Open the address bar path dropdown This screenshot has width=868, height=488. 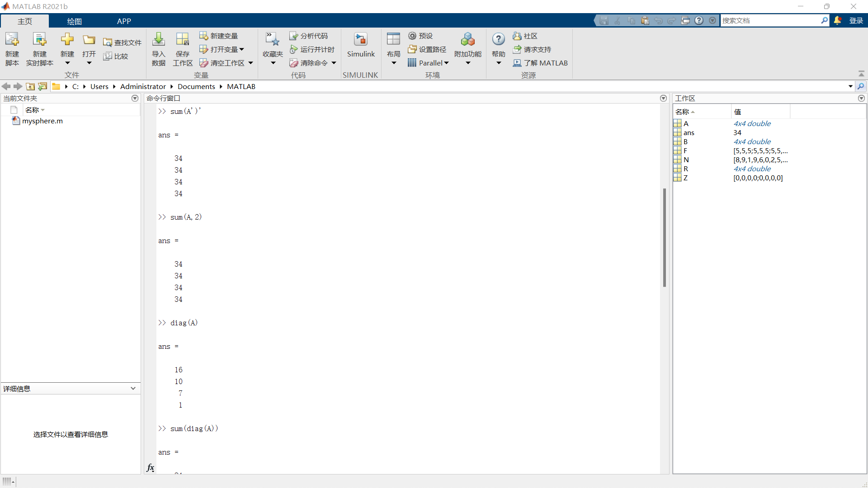pos(850,86)
